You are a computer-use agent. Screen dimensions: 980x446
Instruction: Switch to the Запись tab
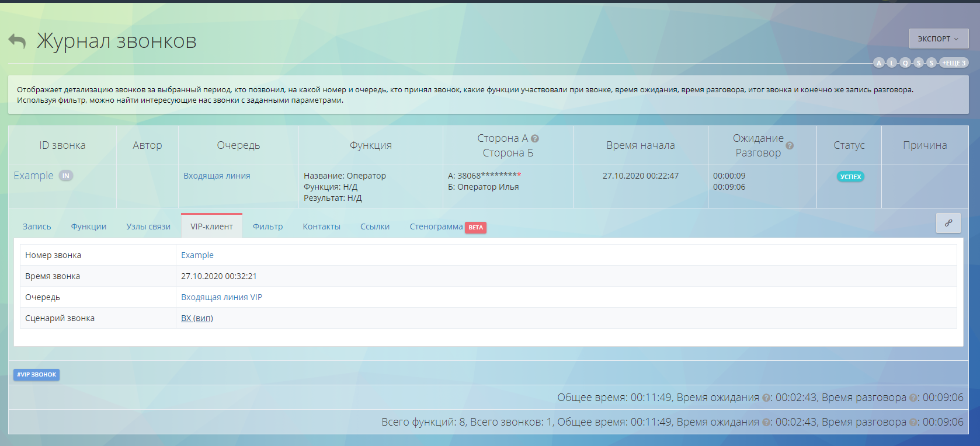coord(37,227)
